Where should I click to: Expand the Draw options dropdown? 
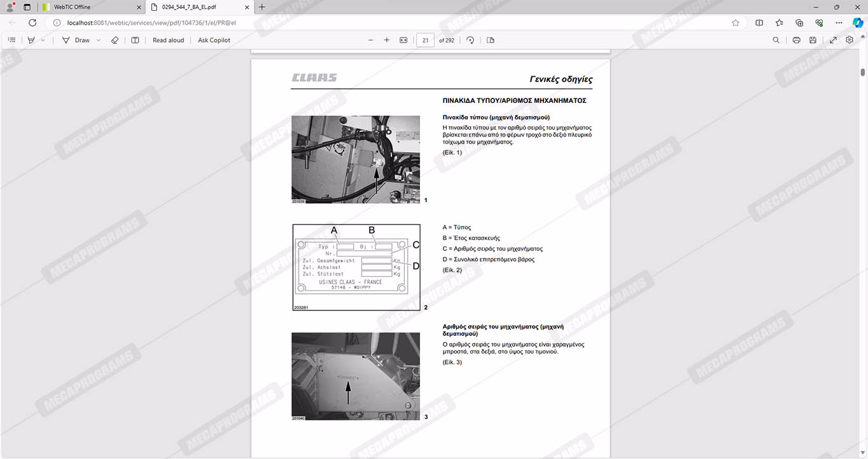98,40
